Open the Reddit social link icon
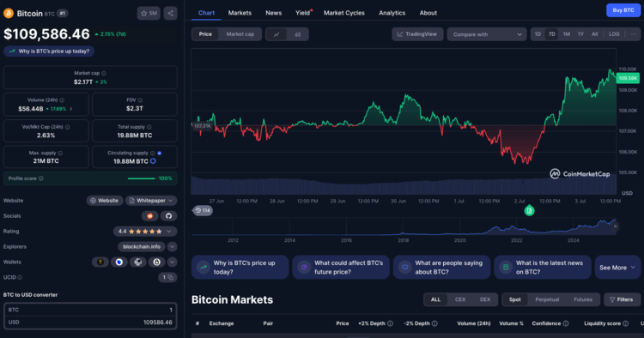Image resolution: width=644 pixels, height=338 pixels. [150, 216]
